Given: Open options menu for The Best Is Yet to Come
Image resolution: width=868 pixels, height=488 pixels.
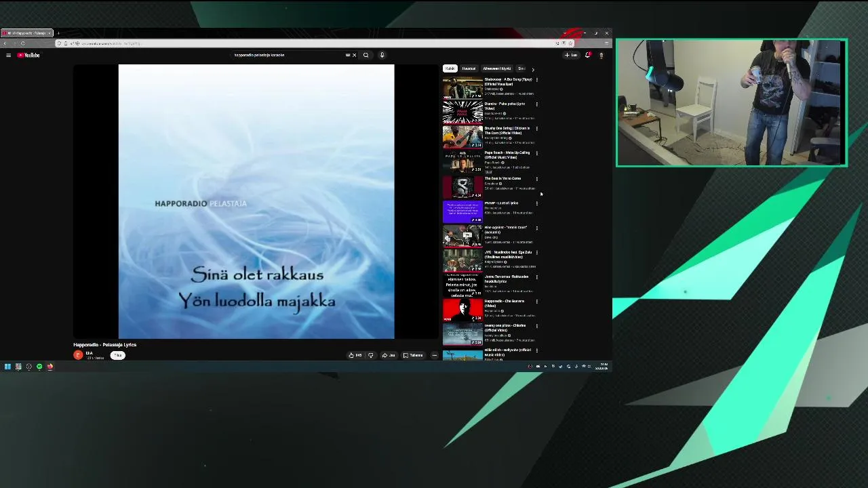Looking at the screenshot, I should 537,179.
